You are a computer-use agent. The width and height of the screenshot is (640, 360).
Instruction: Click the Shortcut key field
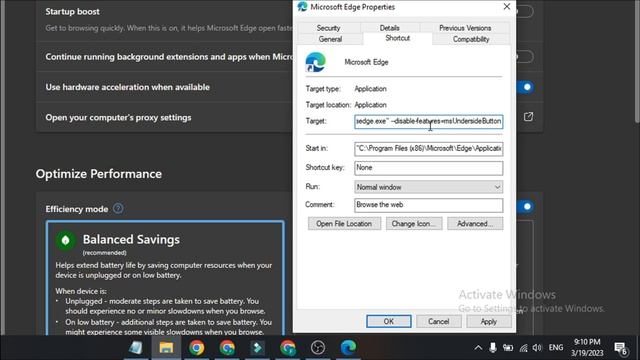(429, 168)
